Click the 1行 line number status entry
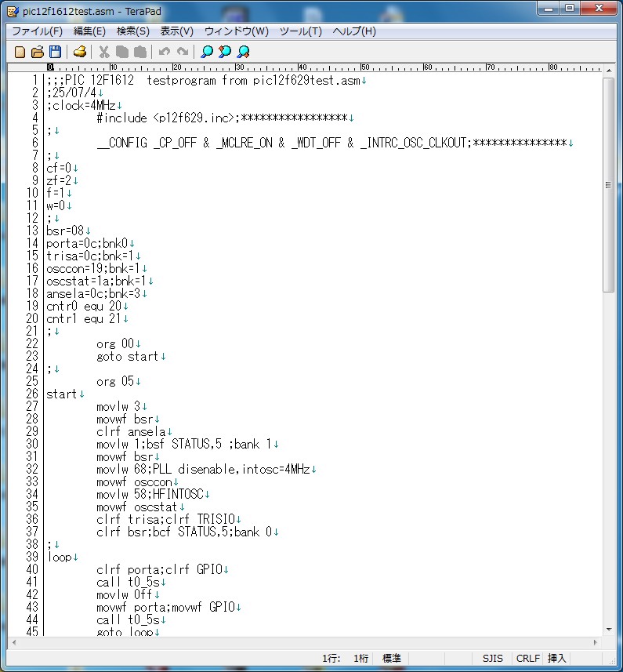This screenshot has width=623, height=672. (331, 659)
